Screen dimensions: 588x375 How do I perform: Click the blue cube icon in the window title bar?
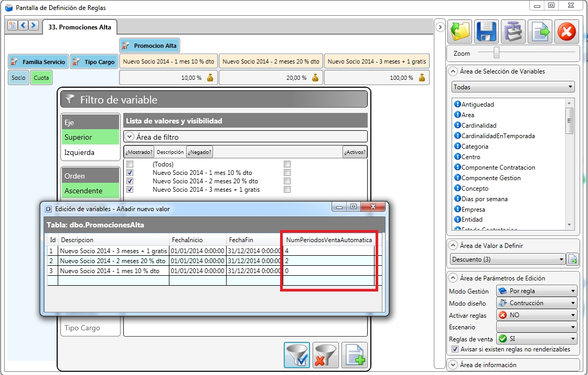pos(8,7)
